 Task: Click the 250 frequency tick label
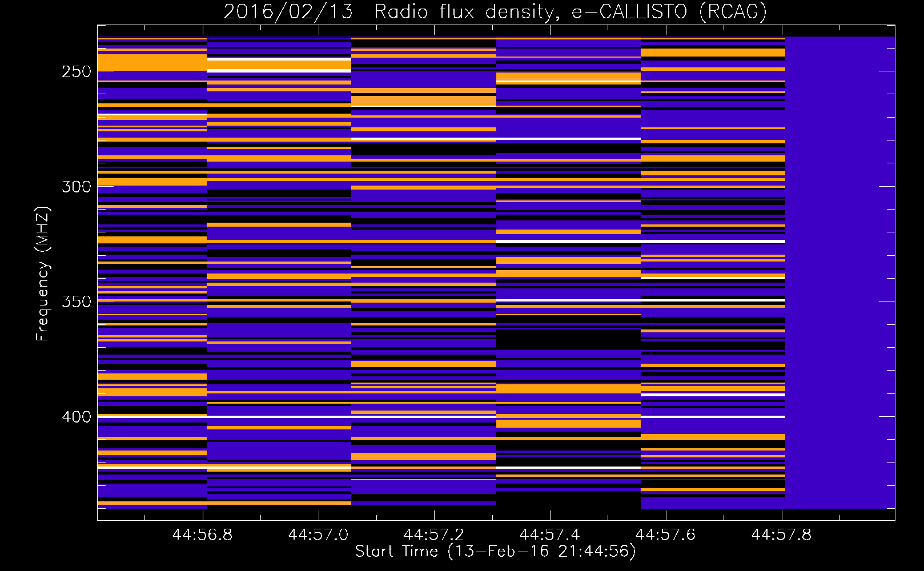(x=77, y=71)
